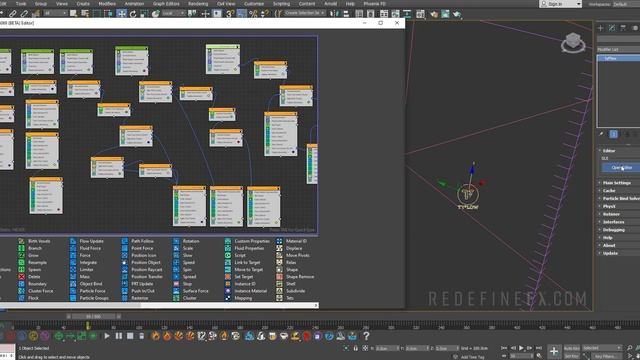Select the Set Target operator
The height and width of the screenshot is (360, 640).
(x=239, y=277)
